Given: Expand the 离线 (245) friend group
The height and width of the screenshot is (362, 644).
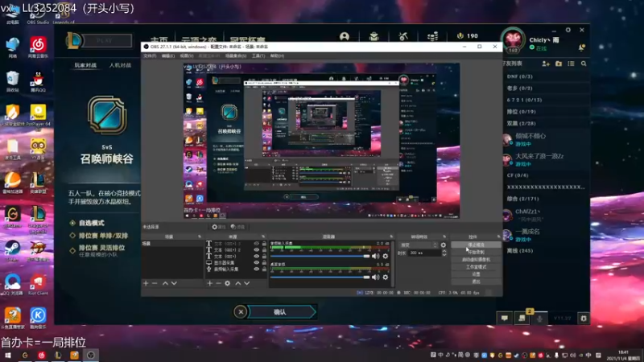Looking at the screenshot, I should [x=519, y=250].
